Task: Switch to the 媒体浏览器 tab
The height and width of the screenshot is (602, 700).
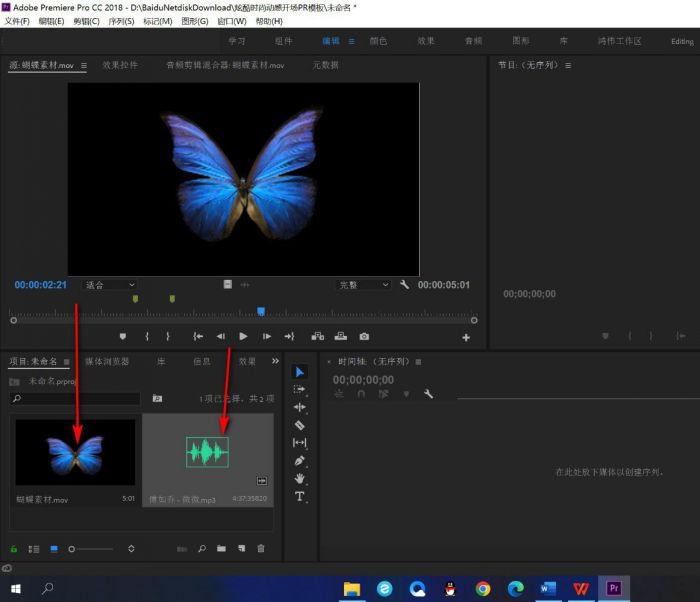Action: pyautogui.click(x=107, y=361)
